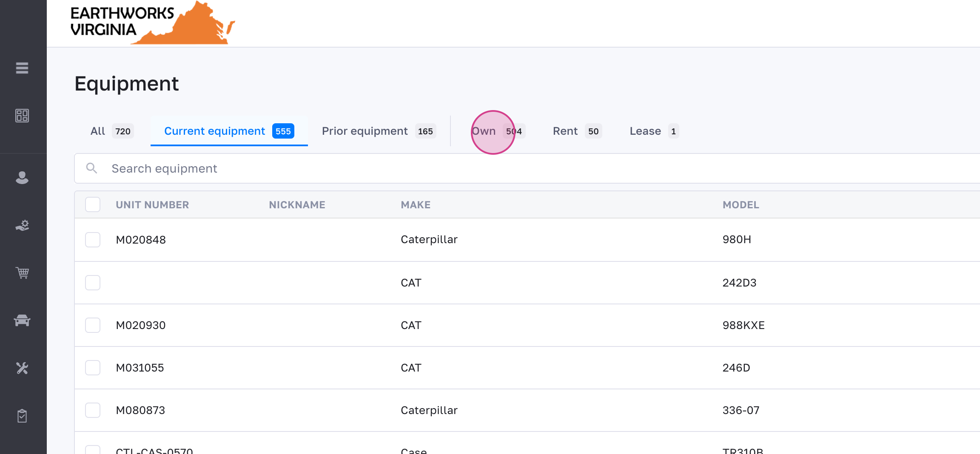Toggle the select-all checkbox in table header

pos(93,204)
